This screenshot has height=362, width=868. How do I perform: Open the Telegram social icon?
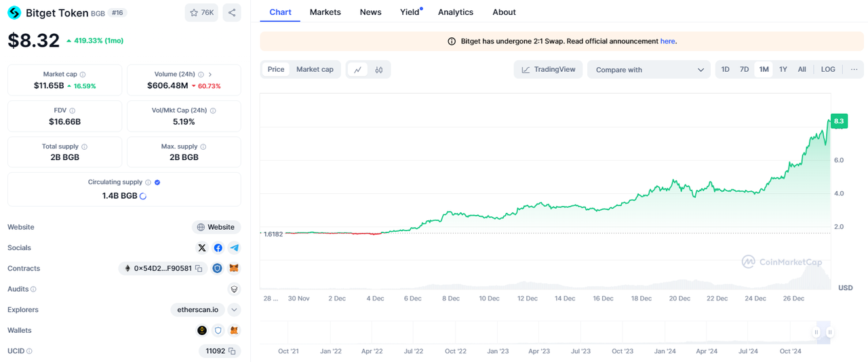(x=234, y=248)
